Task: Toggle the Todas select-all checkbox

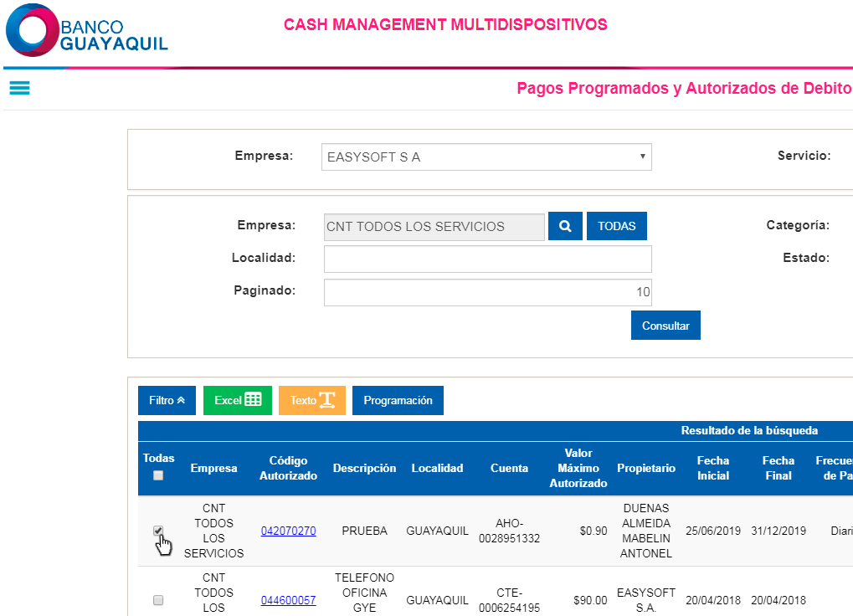Action: click(x=158, y=475)
